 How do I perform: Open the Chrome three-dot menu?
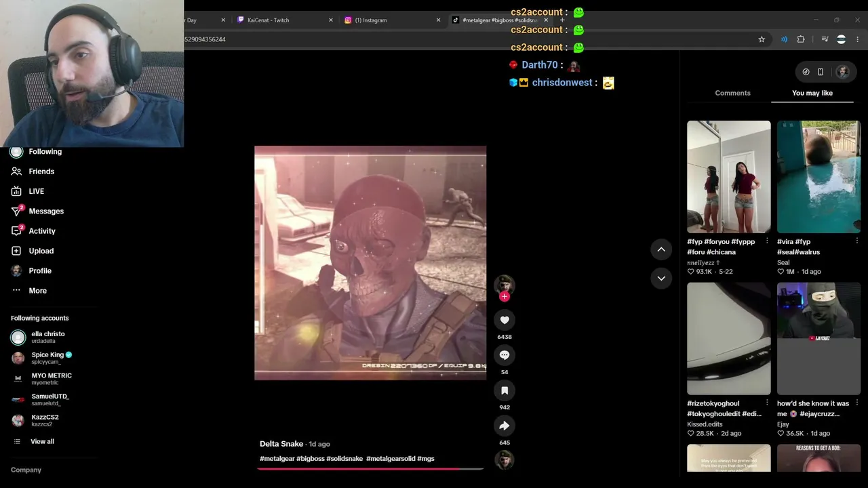pos(857,39)
